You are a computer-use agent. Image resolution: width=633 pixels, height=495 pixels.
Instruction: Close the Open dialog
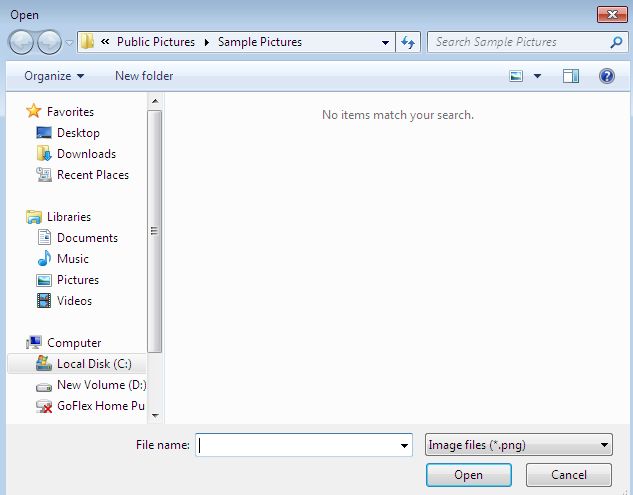click(x=612, y=15)
